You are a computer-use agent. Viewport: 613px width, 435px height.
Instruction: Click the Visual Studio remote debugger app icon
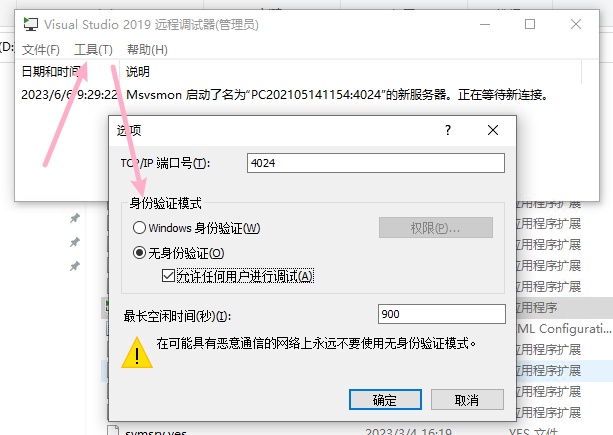pyautogui.click(x=31, y=24)
